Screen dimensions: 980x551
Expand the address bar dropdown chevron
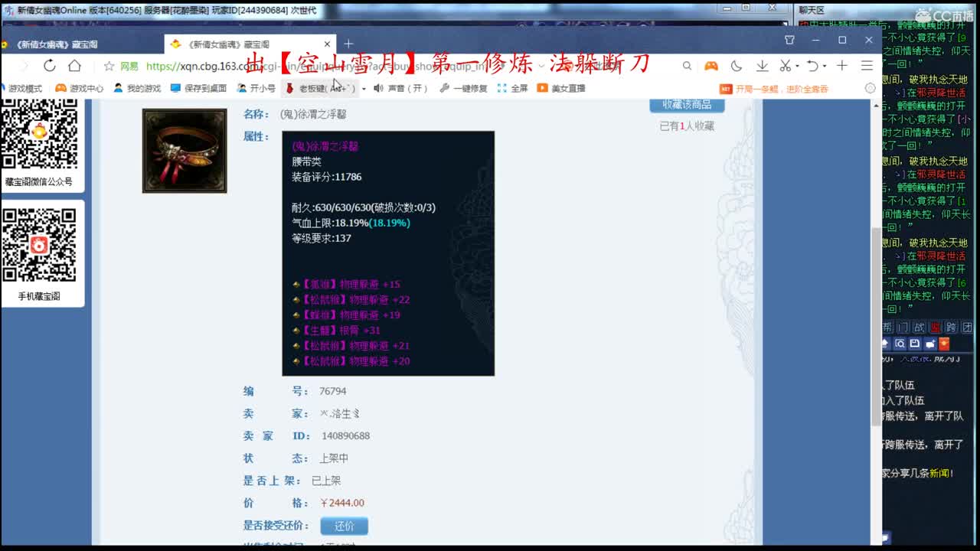tap(541, 67)
